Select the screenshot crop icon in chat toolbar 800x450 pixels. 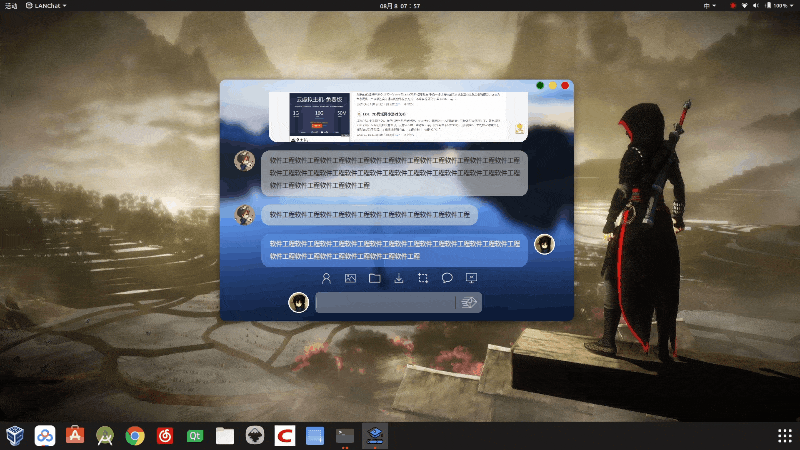pos(423,278)
